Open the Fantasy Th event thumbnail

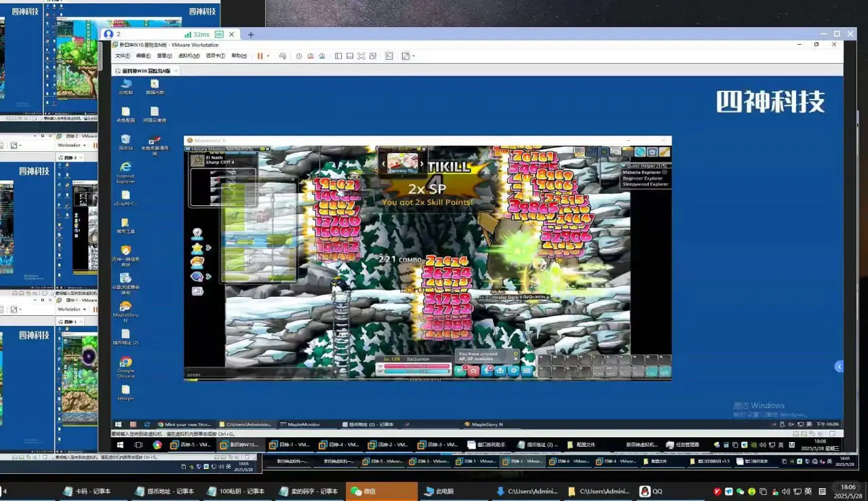[402, 162]
